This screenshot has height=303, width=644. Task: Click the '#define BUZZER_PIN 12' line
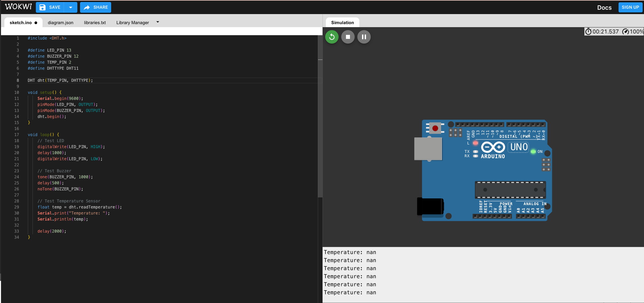(x=53, y=56)
